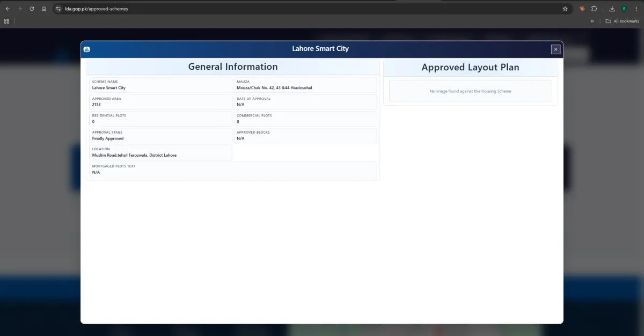Reload the current page

[32, 9]
